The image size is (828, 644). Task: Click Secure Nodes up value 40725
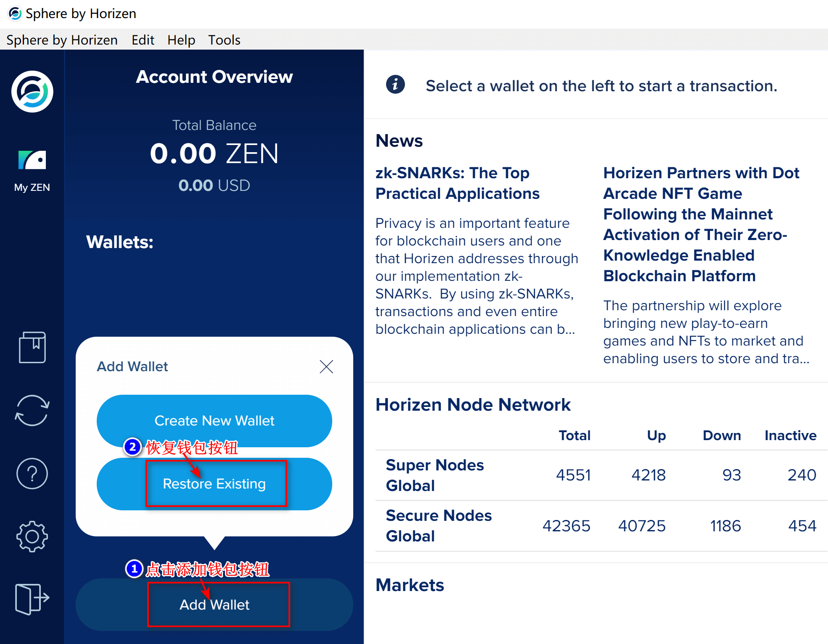click(642, 526)
